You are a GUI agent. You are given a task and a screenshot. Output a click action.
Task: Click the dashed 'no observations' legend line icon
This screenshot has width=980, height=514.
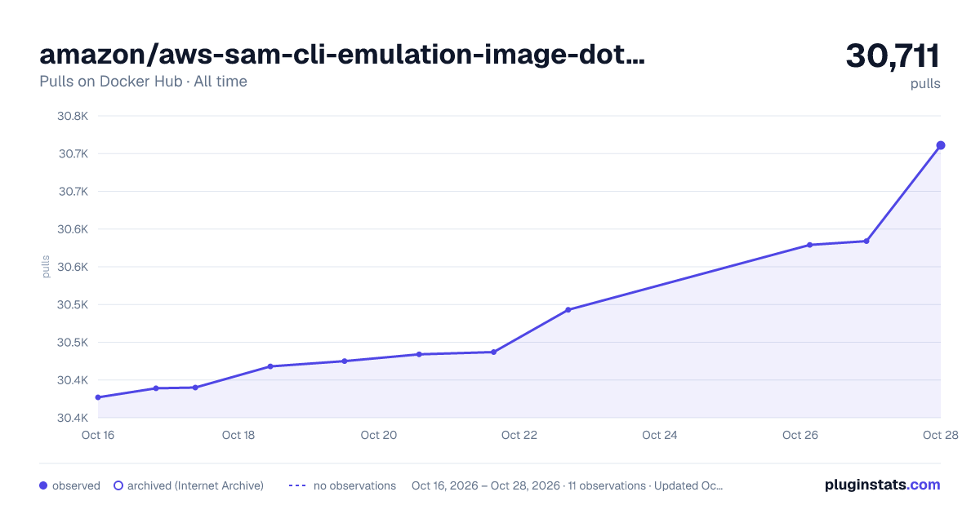(297, 485)
